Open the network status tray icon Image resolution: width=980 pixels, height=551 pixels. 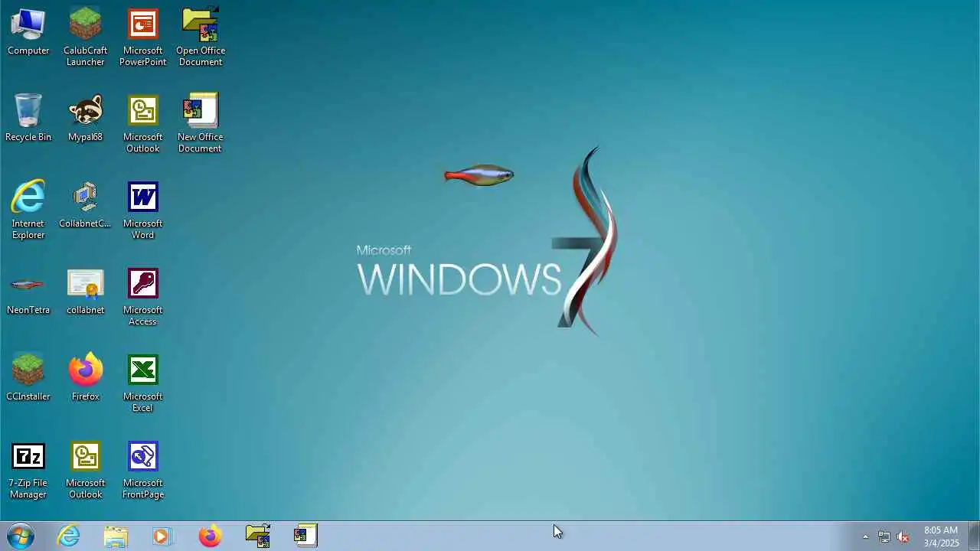pyautogui.click(x=884, y=536)
